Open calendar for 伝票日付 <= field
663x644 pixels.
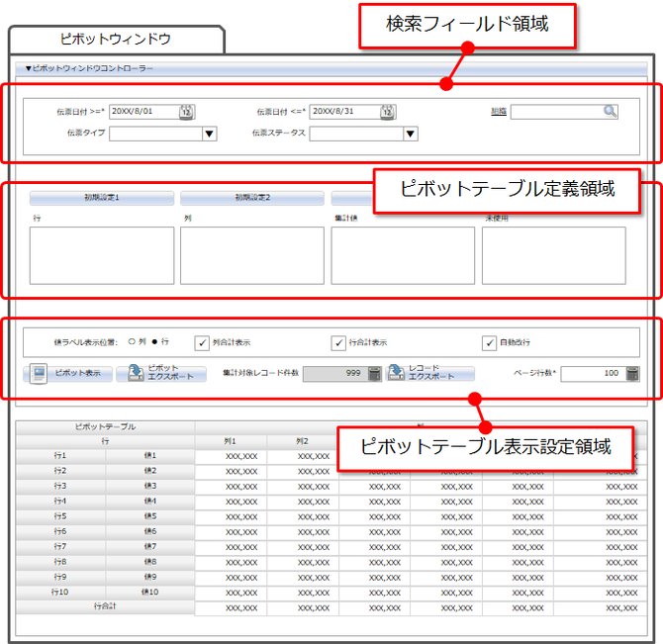[x=387, y=112]
